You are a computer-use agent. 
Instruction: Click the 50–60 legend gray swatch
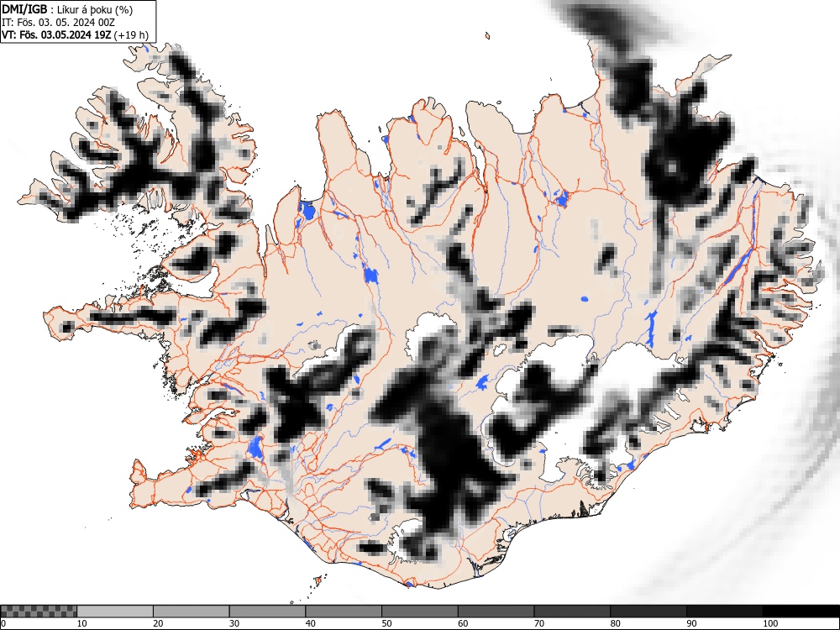tap(419, 612)
